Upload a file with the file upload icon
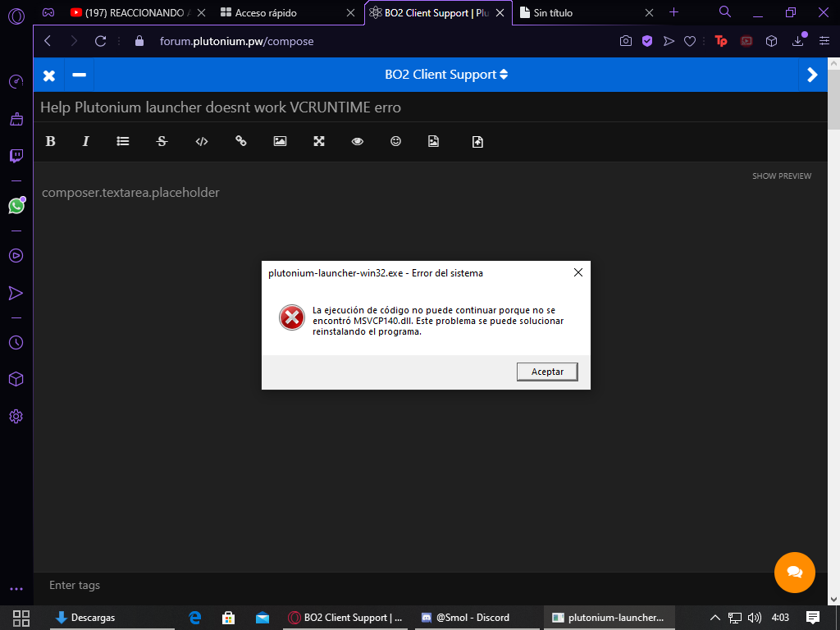 tap(477, 141)
